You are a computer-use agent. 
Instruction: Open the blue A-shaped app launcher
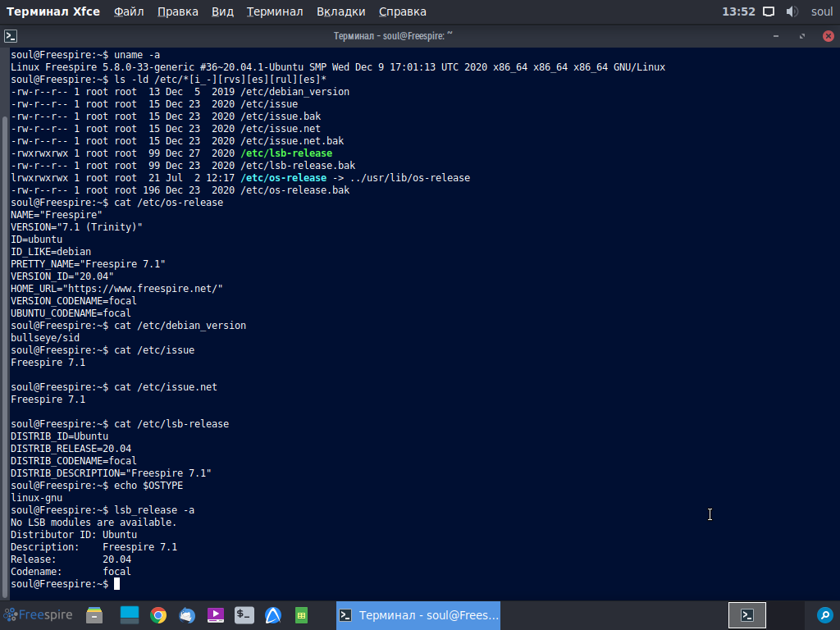[x=272, y=615]
